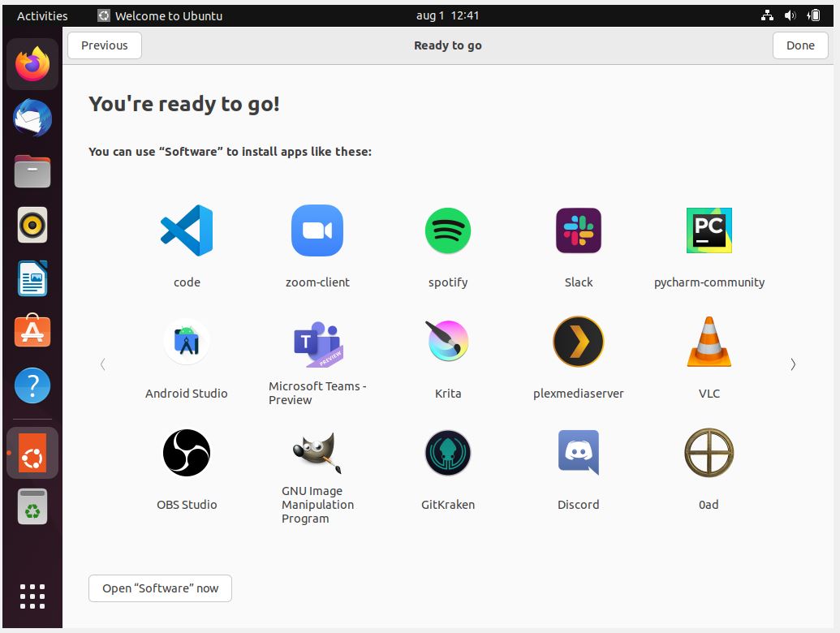The height and width of the screenshot is (633, 840).
Task: Show next apps with right chevron
Action: pyautogui.click(x=793, y=364)
